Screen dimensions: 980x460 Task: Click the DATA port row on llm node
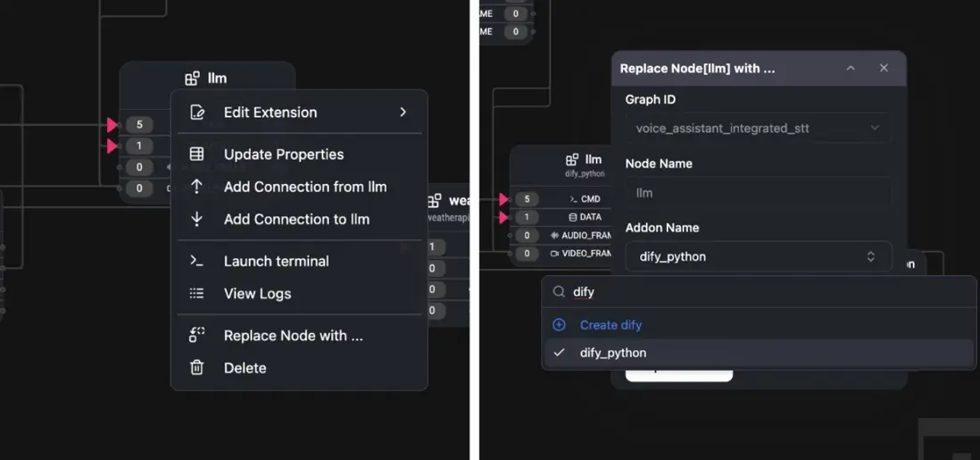click(561, 218)
